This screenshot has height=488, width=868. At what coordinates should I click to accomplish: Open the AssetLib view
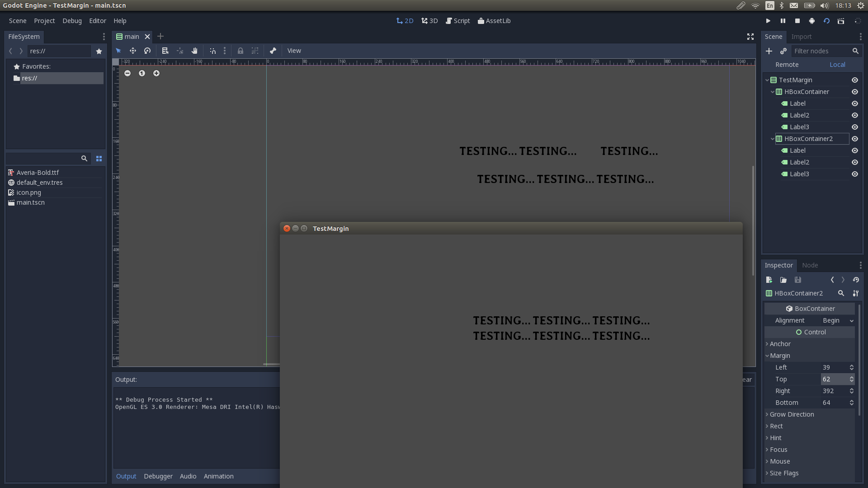point(494,21)
